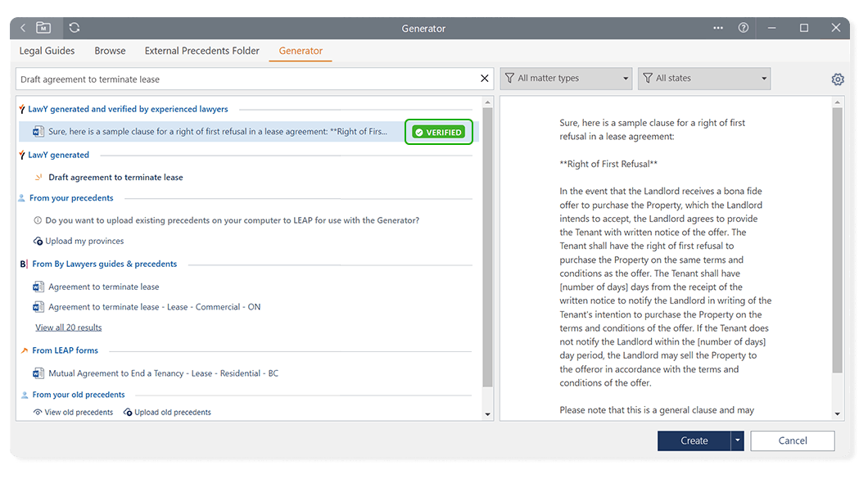
Task: Open the three-dots more options menu
Action: coord(718,28)
